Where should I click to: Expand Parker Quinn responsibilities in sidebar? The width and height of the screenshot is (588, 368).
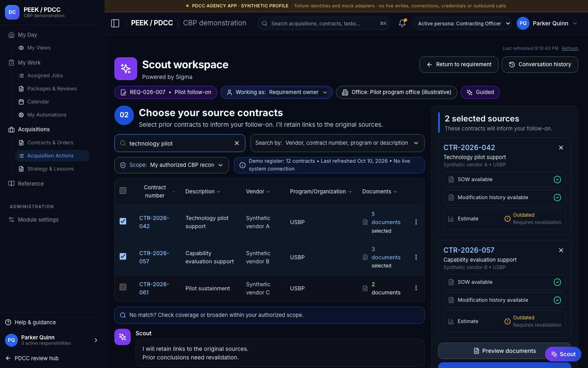click(96, 340)
